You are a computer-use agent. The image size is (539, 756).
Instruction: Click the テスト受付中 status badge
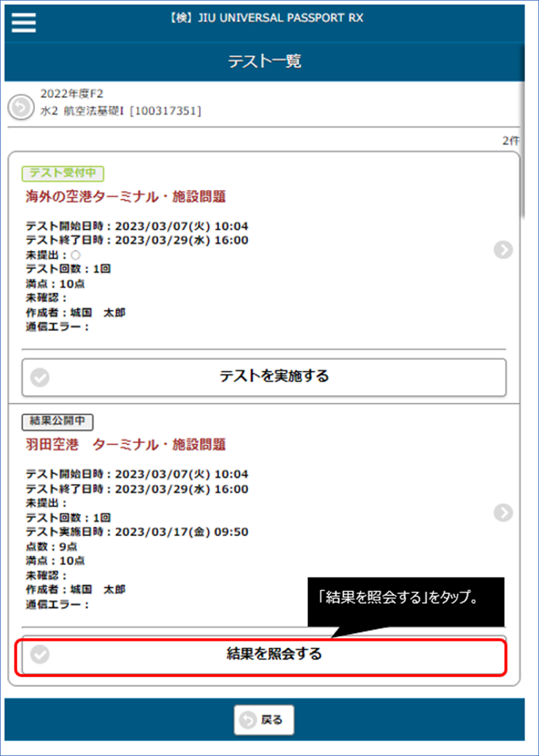click(63, 174)
